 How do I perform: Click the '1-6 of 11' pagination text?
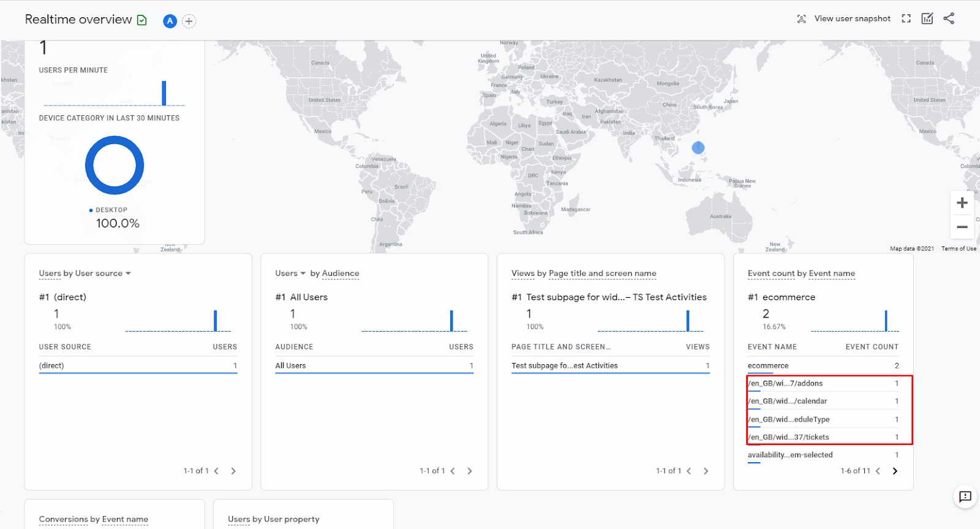[855, 471]
